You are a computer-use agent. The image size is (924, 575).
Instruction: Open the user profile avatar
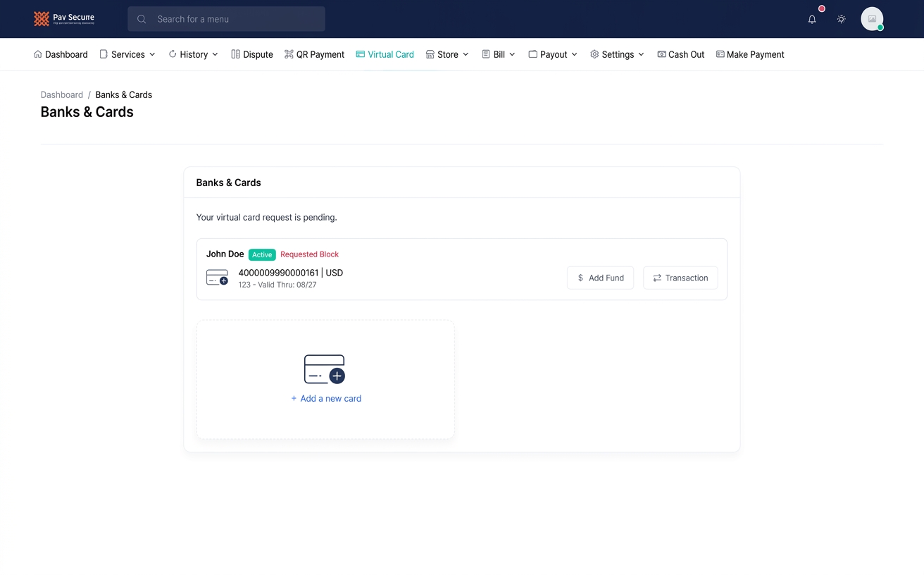pos(872,19)
